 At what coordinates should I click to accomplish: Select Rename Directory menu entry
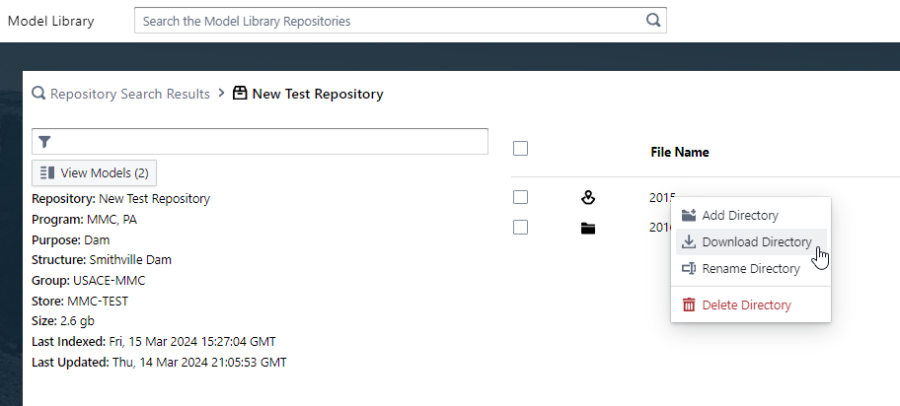[750, 269]
